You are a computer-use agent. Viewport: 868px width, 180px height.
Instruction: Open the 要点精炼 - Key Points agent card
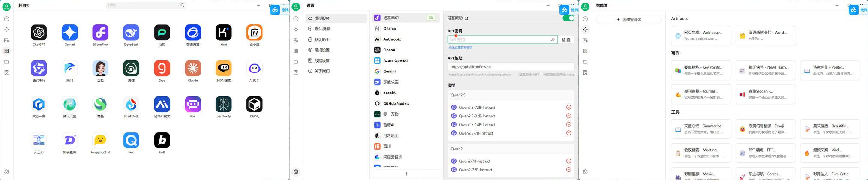701,70
